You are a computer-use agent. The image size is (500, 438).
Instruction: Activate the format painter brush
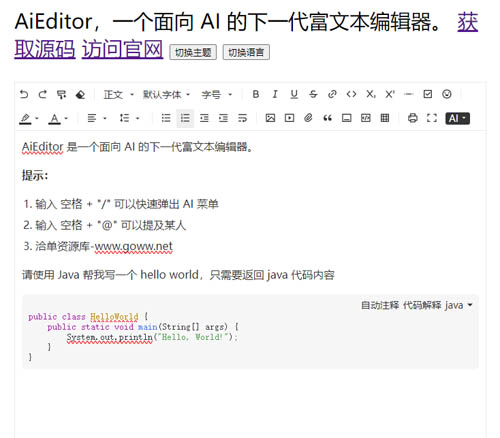pos(61,95)
